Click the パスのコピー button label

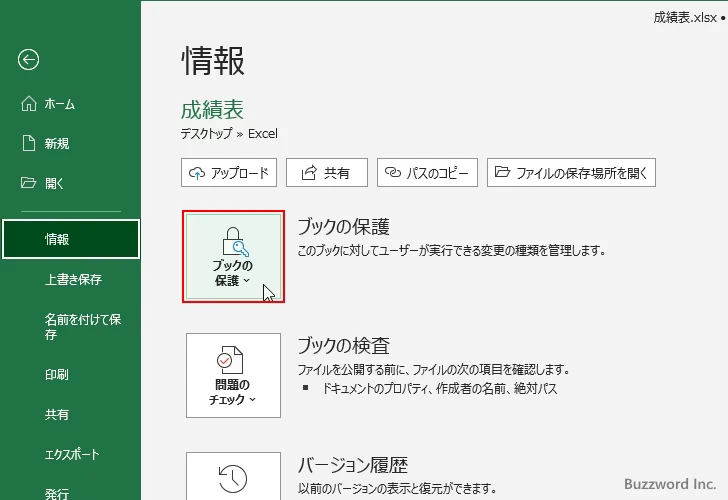(437, 173)
